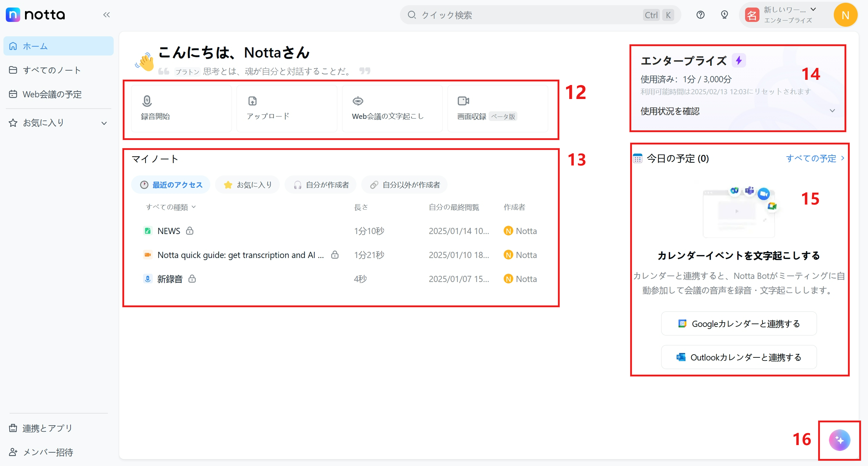Screen dimensions: 868x466
Task: Expand the お気に入り sidebar section chevron
Action: click(x=104, y=123)
